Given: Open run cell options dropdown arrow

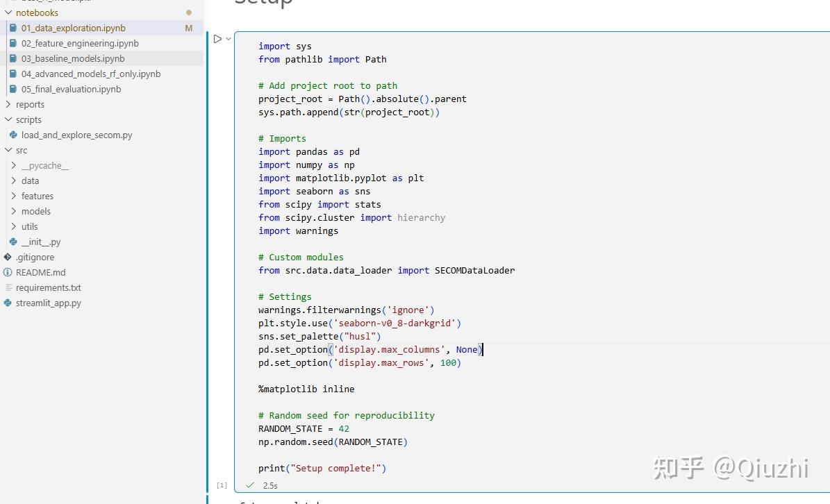Looking at the screenshot, I should 228,39.
